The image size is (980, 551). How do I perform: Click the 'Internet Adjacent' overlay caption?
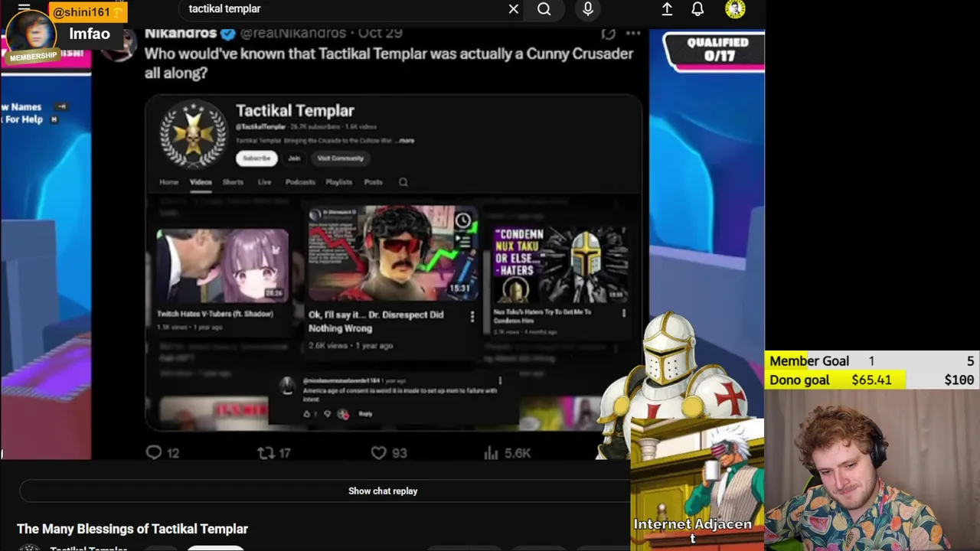[692, 530]
